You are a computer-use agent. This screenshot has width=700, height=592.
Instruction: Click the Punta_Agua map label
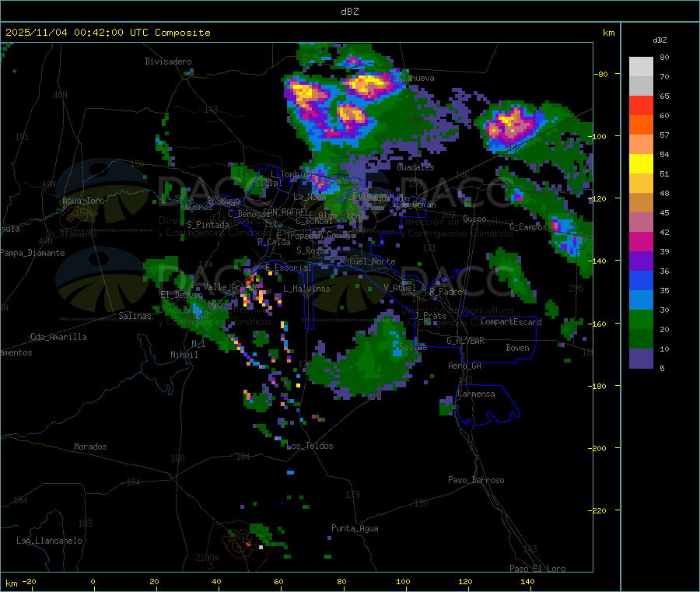[355, 528]
